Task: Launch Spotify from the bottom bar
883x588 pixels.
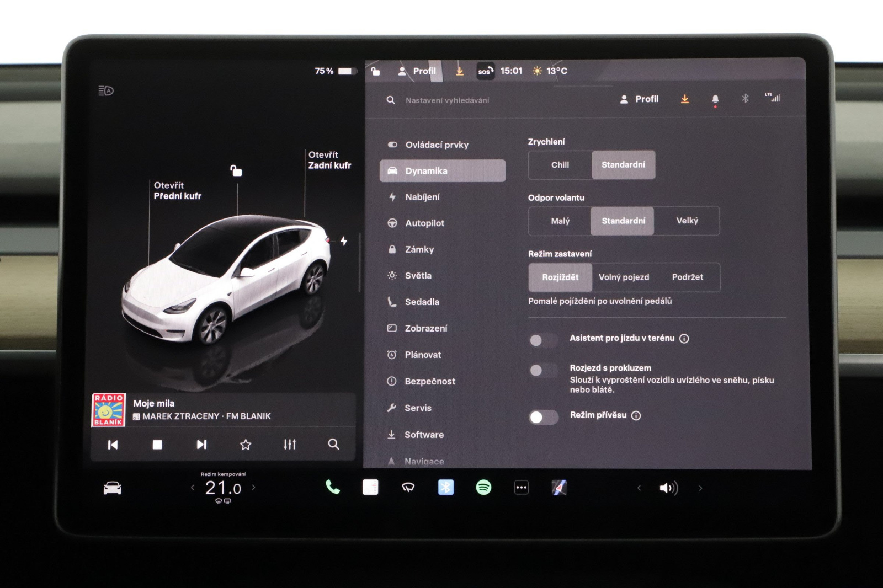Action: pyautogui.click(x=483, y=488)
